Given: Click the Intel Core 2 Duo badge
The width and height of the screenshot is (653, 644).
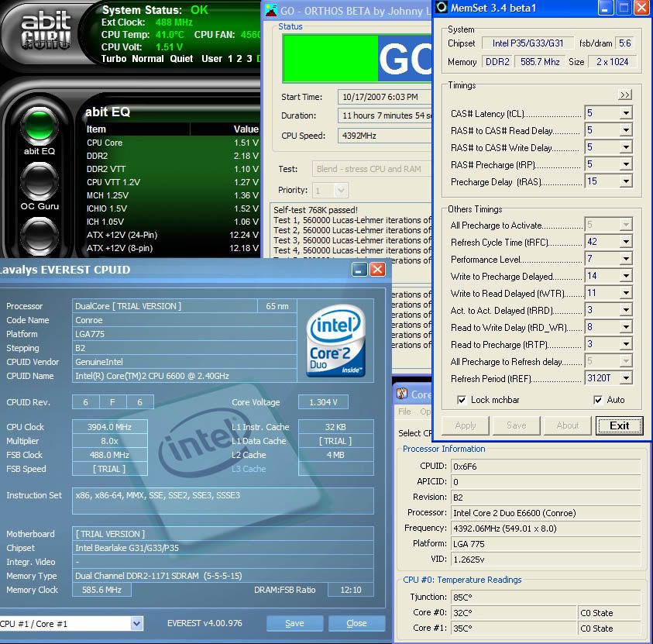Looking at the screenshot, I should (335, 342).
